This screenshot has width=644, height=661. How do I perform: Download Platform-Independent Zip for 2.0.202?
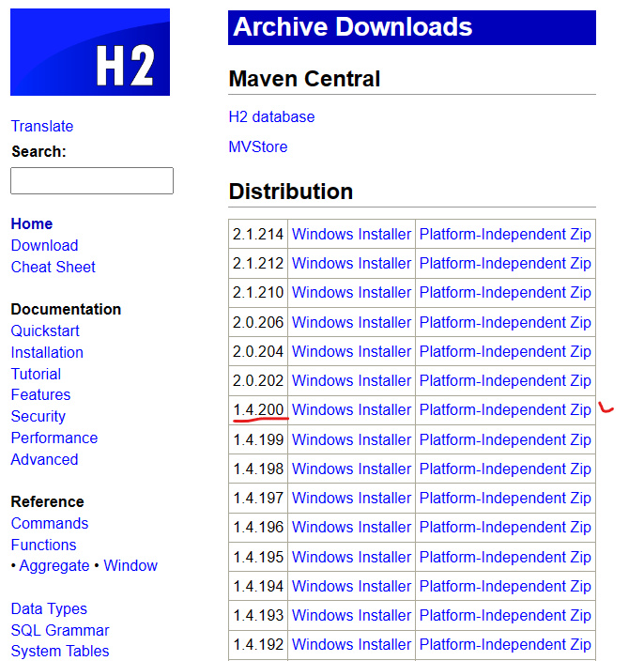(505, 380)
